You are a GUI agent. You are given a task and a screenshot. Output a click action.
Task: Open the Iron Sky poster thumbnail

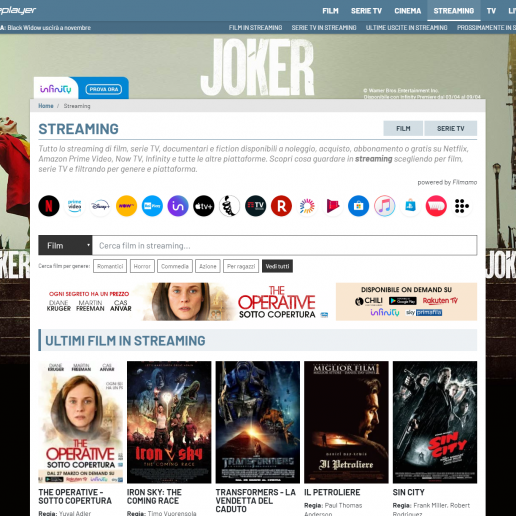tap(169, 422)
